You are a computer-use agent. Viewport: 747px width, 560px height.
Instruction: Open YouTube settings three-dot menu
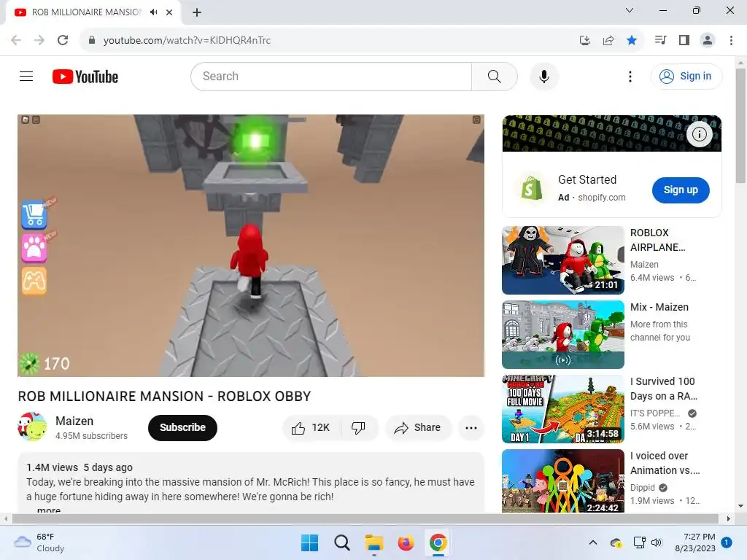point(630,76)
